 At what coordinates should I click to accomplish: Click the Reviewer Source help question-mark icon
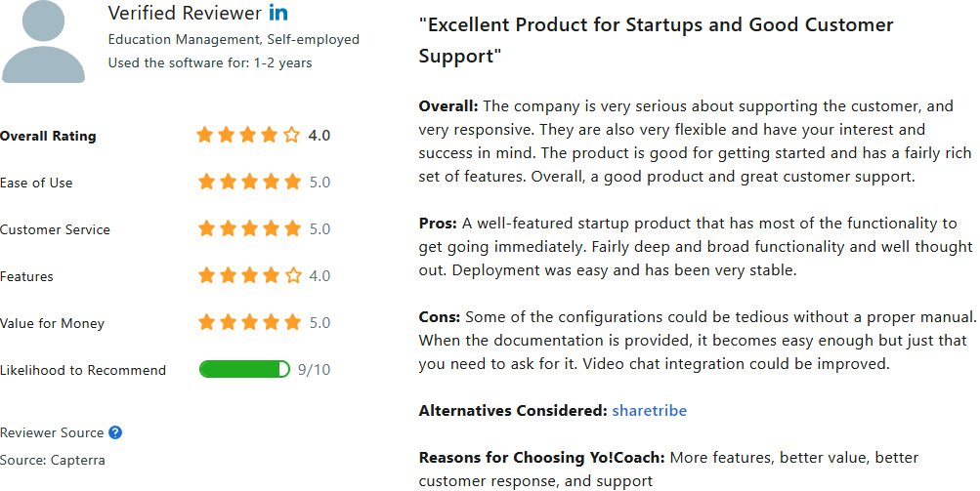(115, 432)
